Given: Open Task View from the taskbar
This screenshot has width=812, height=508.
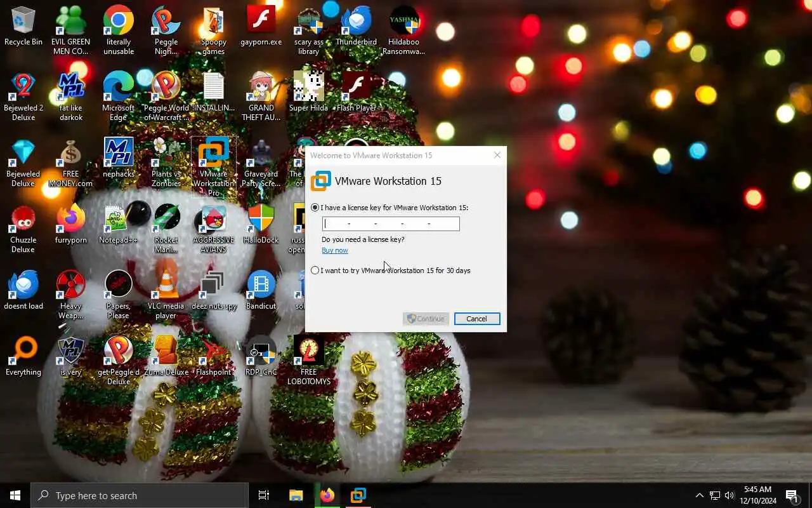Looking at the screenshot, I should point(264,495).
